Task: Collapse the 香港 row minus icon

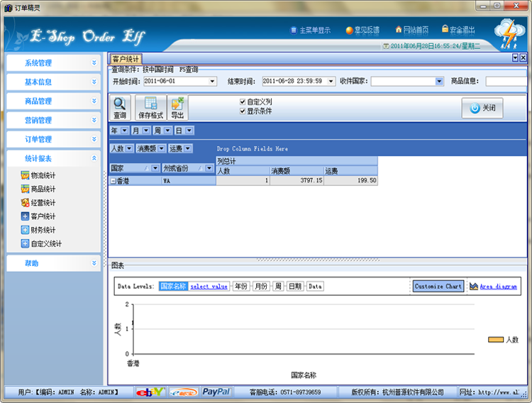Action: 113,181
